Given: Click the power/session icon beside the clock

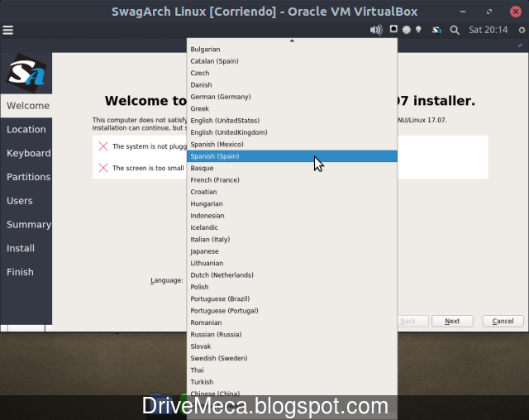Looking at the screenshot, I should coord(522,30).
